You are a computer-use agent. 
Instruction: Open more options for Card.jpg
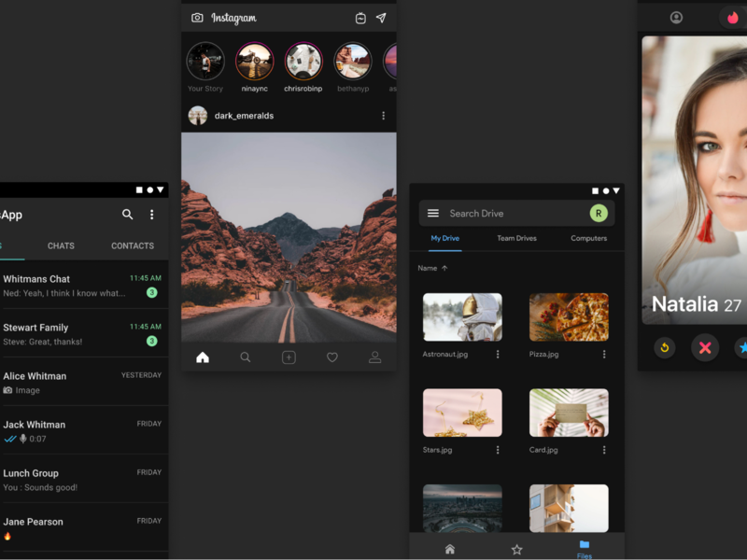click(604, 450)
